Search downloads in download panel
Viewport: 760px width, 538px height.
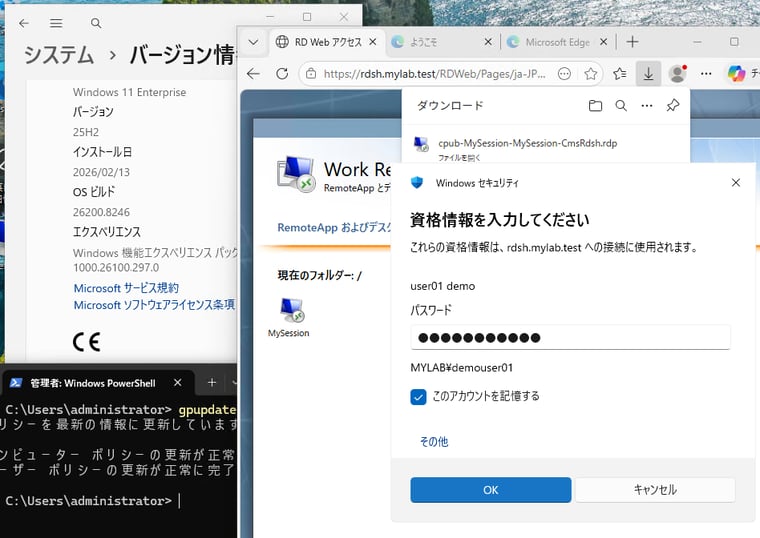[x=621, y=106]
